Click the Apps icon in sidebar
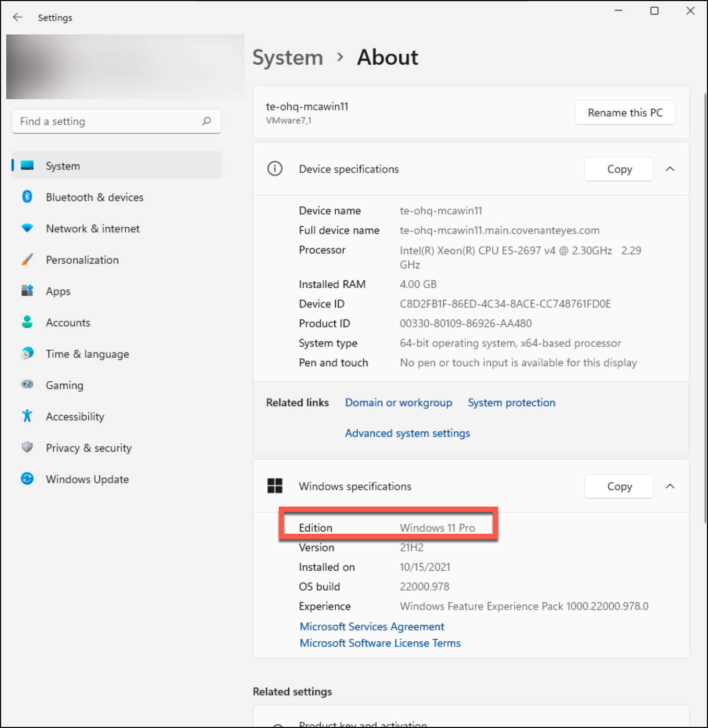The height and width of the screenshot is (728, 708). point(27,291)
